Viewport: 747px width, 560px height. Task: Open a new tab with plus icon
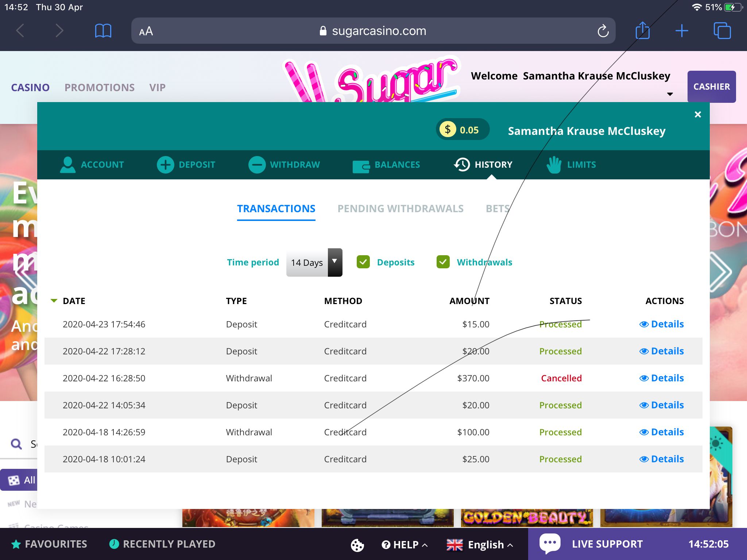coord(682,31)
